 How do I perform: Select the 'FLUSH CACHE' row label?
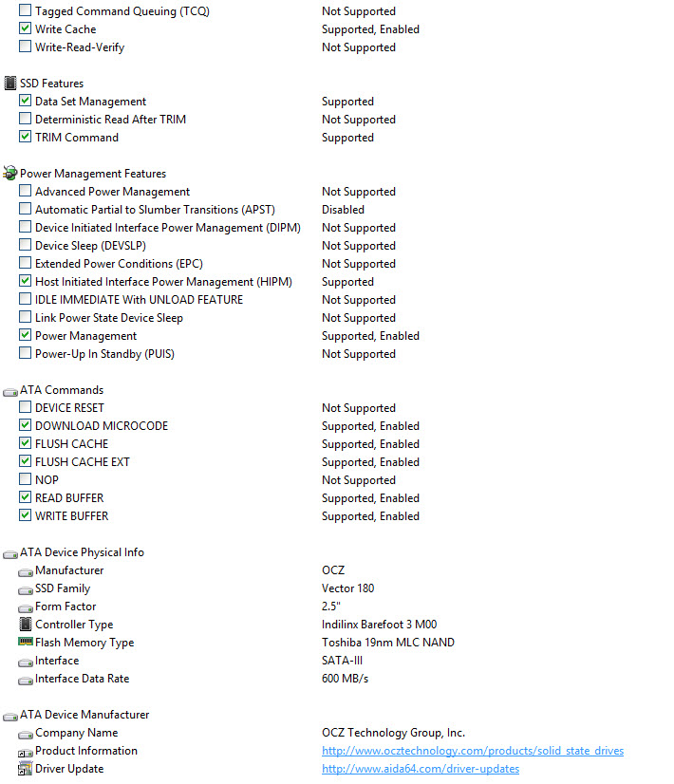71,444
